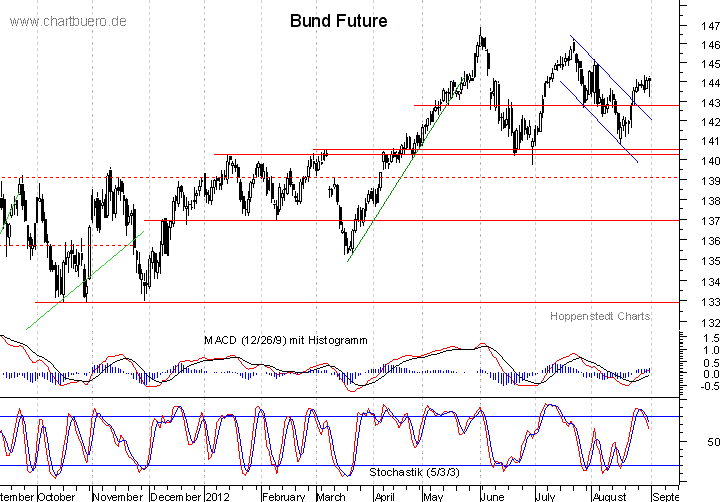This screenshot has height=502, width=723.
Task: Click the 141 price axis value
Action: pos(710,141)
